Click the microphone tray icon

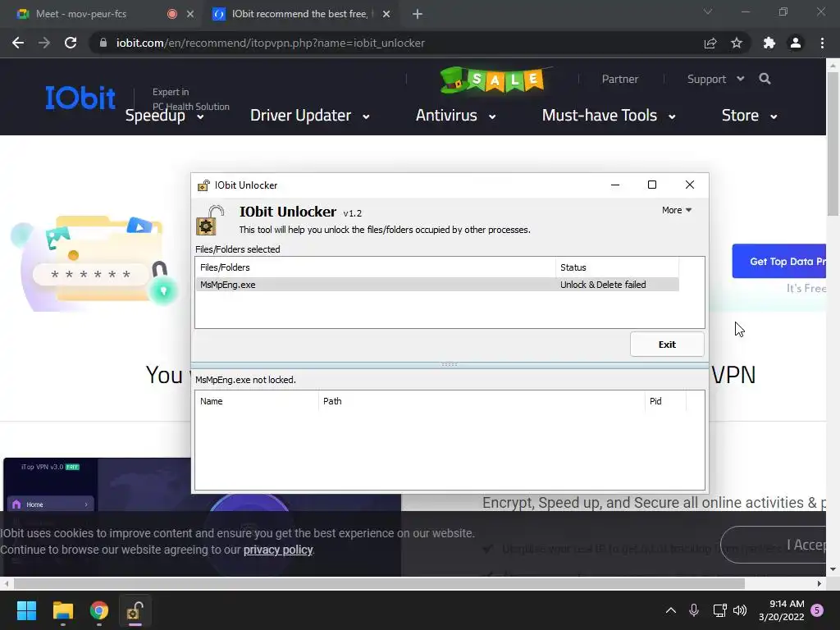694,610
